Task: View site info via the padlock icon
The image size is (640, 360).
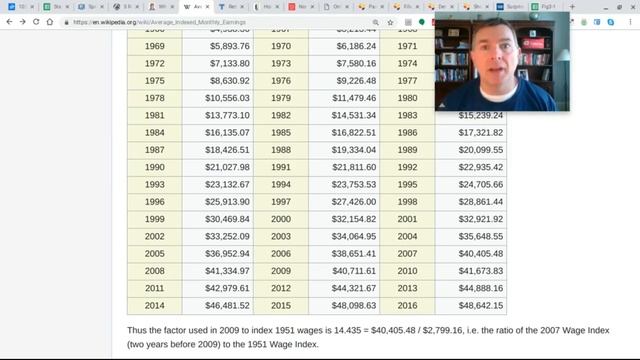Action: pos(67,22)
